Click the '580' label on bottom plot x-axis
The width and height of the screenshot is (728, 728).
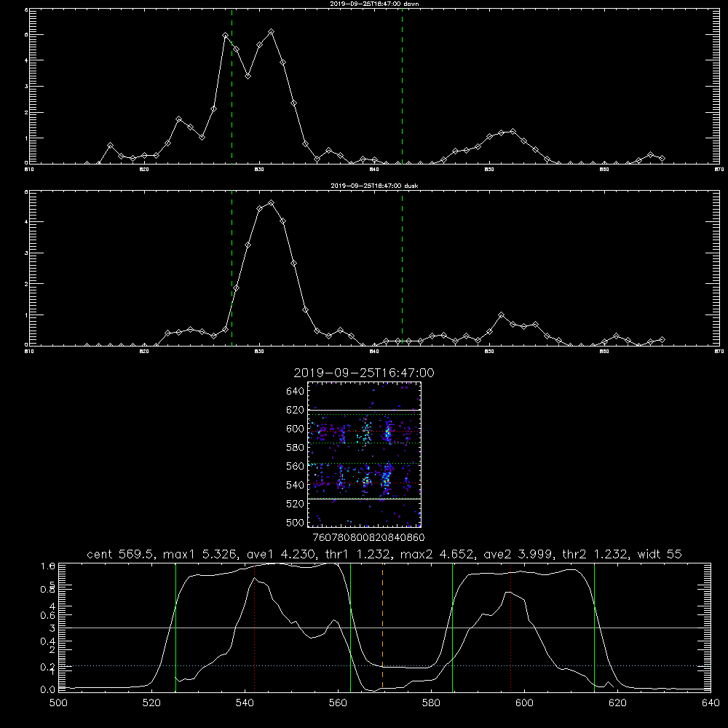431,703
